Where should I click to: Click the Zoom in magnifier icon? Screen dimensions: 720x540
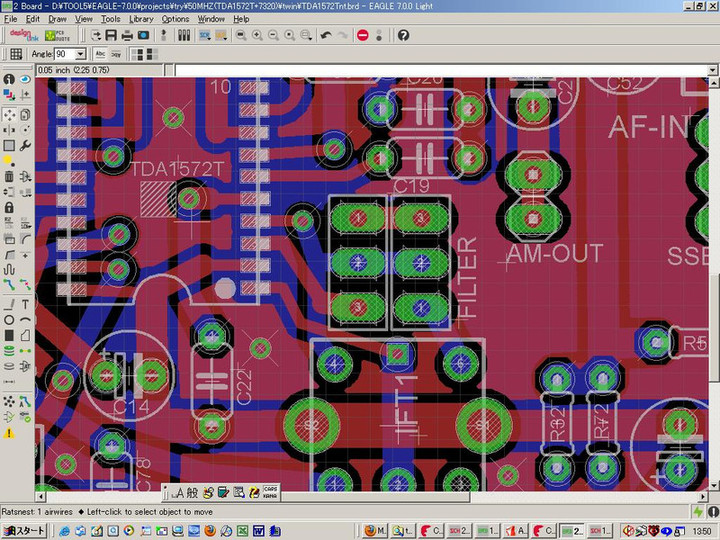tap(257, 35)
